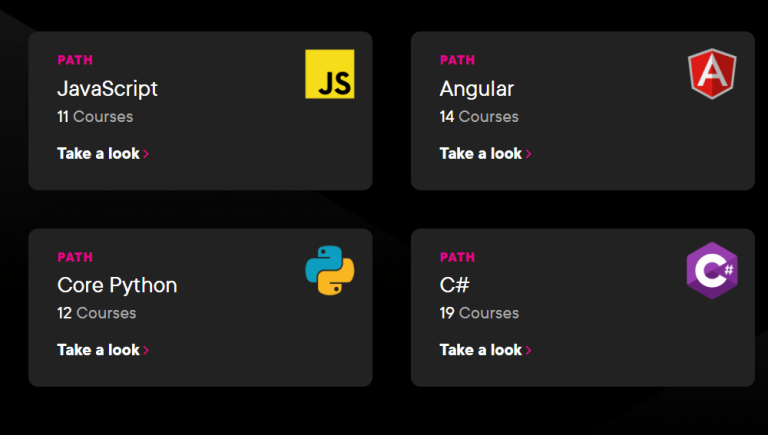Click the pink chevron in Core Python card
The image size is (768, 435).
pos(147,351)
